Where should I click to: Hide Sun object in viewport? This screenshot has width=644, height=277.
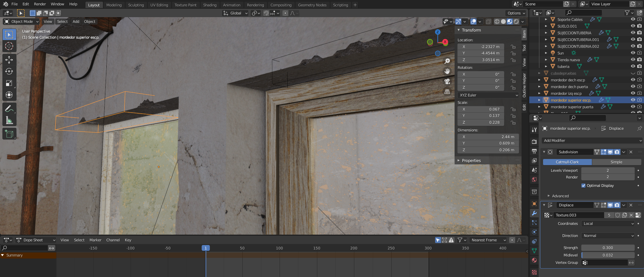pos(633,53)
